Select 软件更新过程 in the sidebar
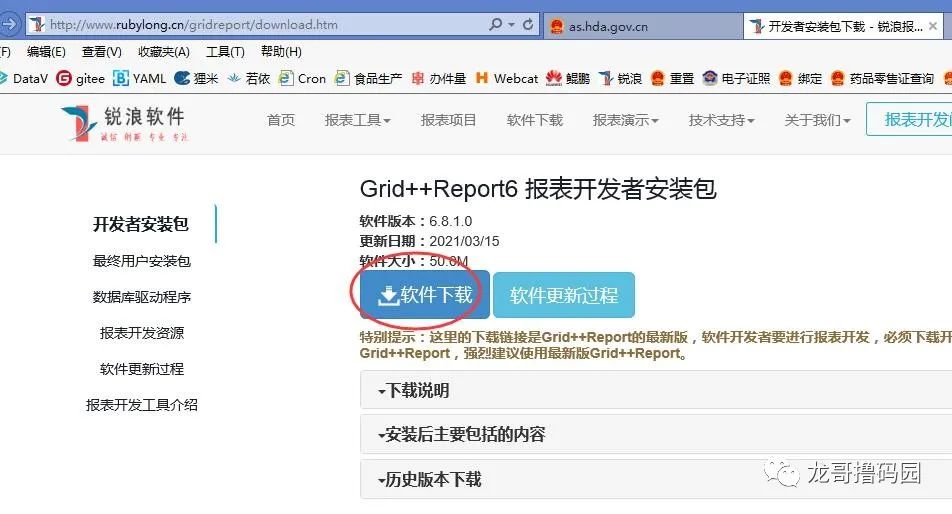 pyautogui.click(x=141, y=368)
